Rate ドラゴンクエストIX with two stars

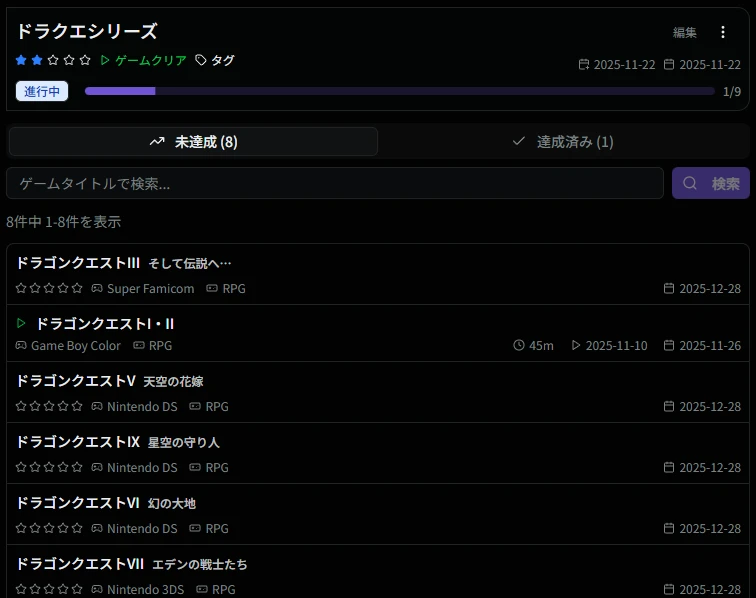coord(35,467)
